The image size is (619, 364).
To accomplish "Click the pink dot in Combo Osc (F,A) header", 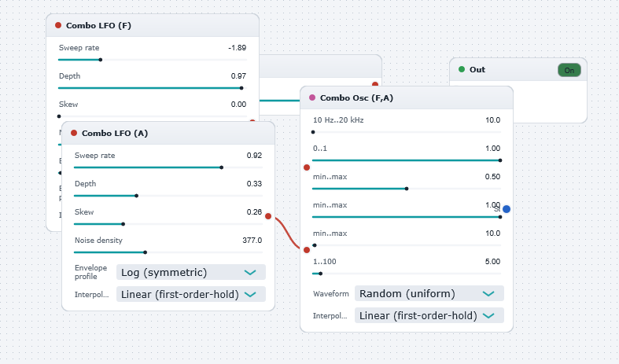I will pyautogui.click(x=312, y=97).
